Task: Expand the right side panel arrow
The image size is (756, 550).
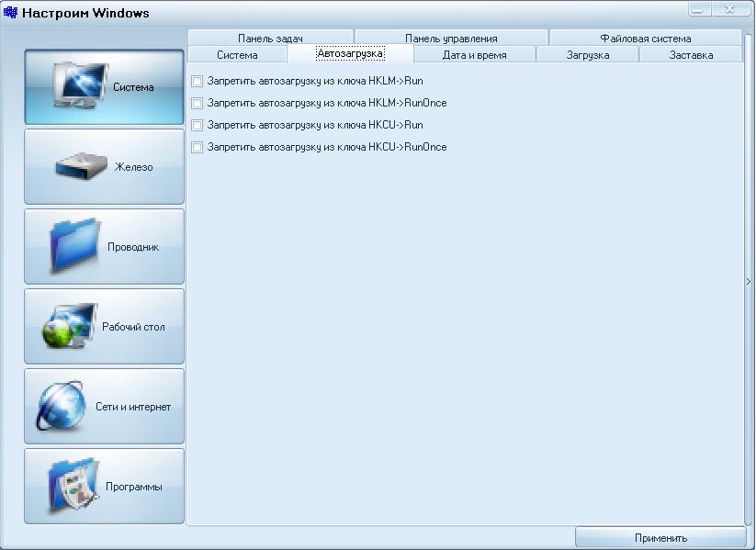Action: tap(749, 281)
